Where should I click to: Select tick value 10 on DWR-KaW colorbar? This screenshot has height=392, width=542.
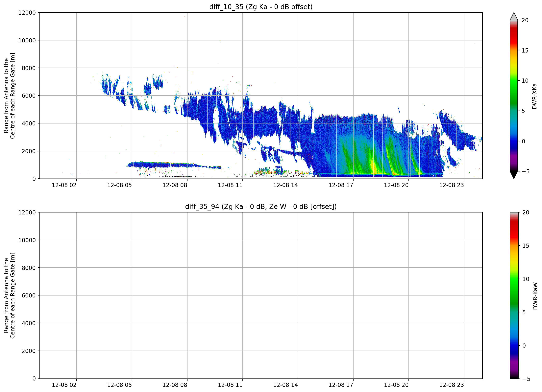pos(526,279)
